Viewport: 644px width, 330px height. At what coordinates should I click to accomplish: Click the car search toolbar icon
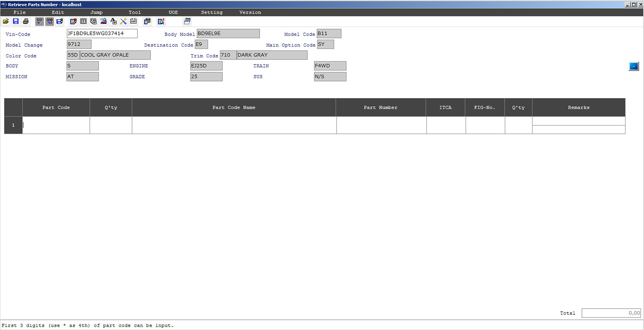(104, 21)
